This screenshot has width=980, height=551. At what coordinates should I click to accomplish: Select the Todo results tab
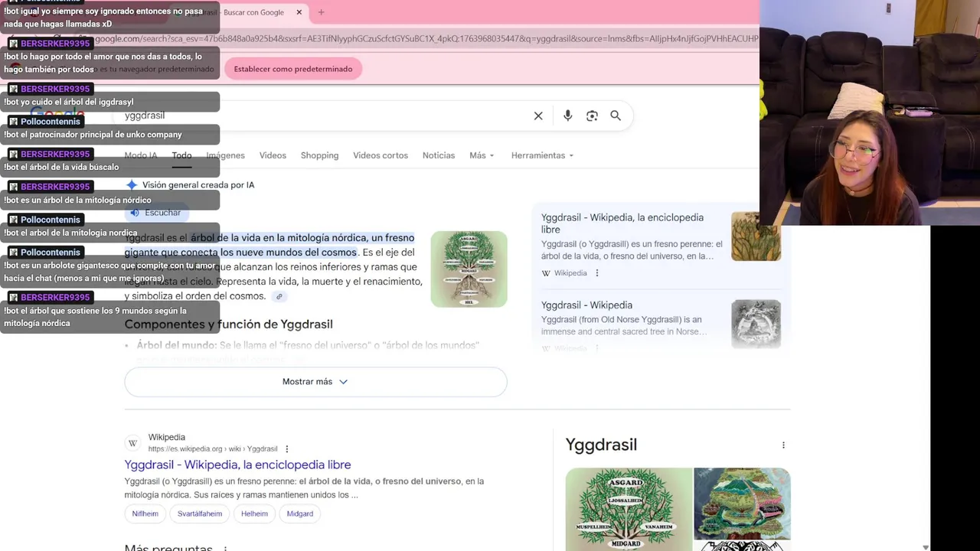pyautogui.click(x=181, y=155)
